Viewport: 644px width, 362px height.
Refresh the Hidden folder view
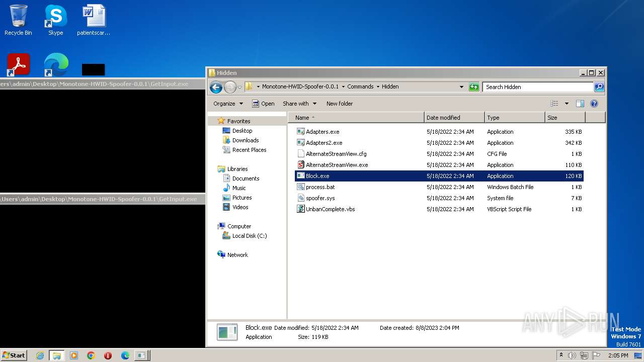click(x=473, y=87)
